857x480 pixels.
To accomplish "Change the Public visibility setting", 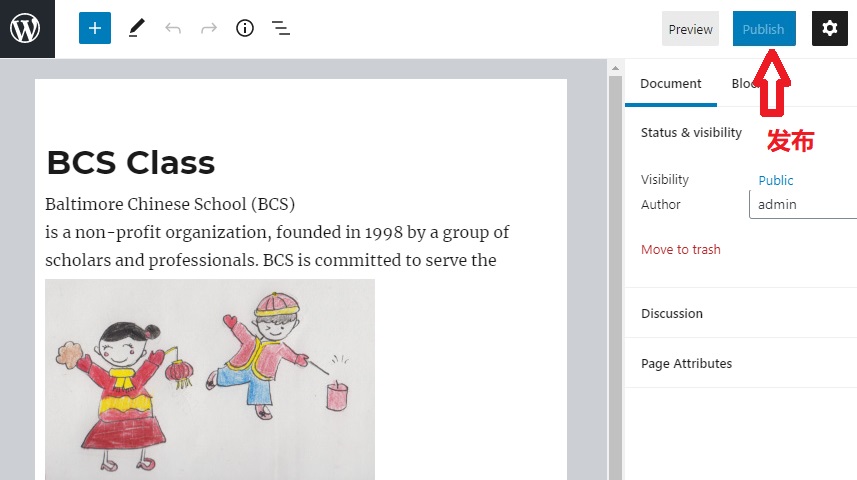I will click(x=775, y=180).
